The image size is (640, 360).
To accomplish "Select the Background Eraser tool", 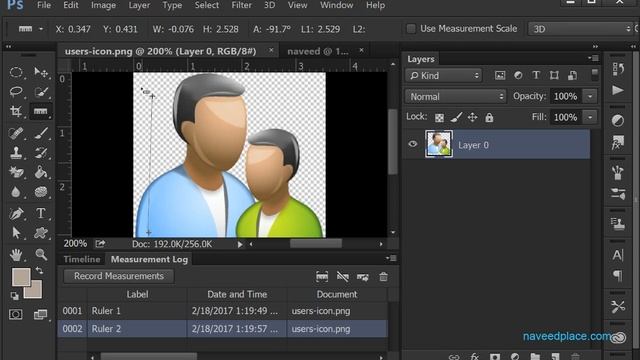I will [x=16, y=172].
